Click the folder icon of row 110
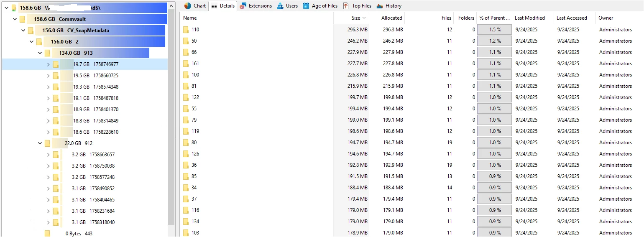The width and height of the screenshot is (644, 237). pyautogui.click(x=186, y=30)
